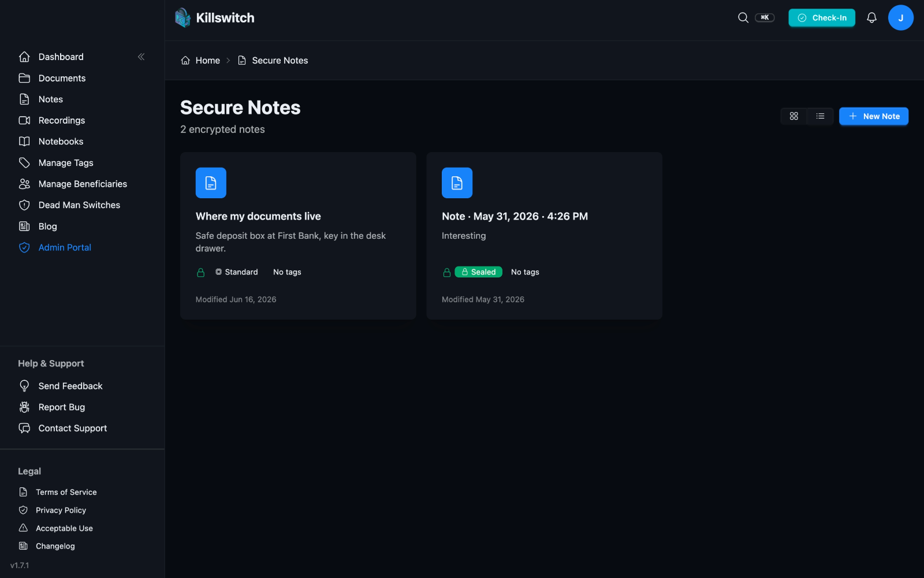The width and height of the screenshot is (924, 578).
Task: Create a New Note
Action: [x=873, y=116]
